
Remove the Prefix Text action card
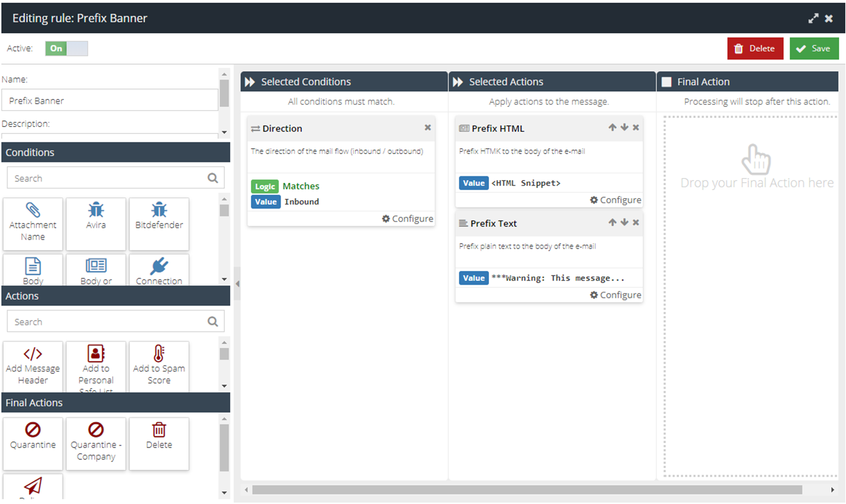click(x=636, y=222)
